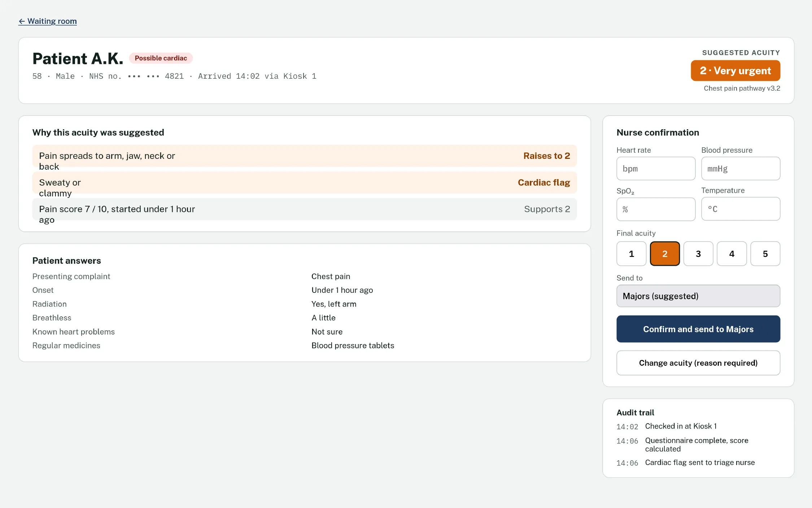The image size is (812, 508).
Task: Click the 'Known heart problems' label
Action: [x=74, y=332]
